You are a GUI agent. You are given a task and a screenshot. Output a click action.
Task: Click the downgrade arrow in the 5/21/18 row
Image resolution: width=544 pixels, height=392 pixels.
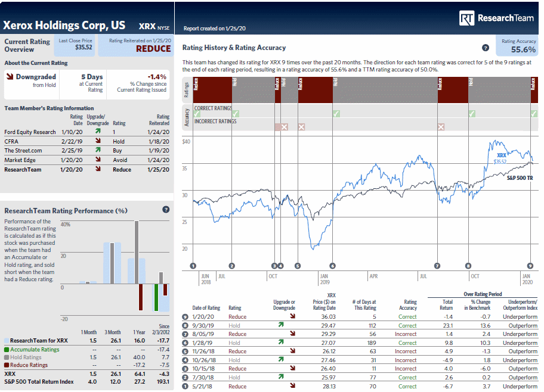[293, 385]
